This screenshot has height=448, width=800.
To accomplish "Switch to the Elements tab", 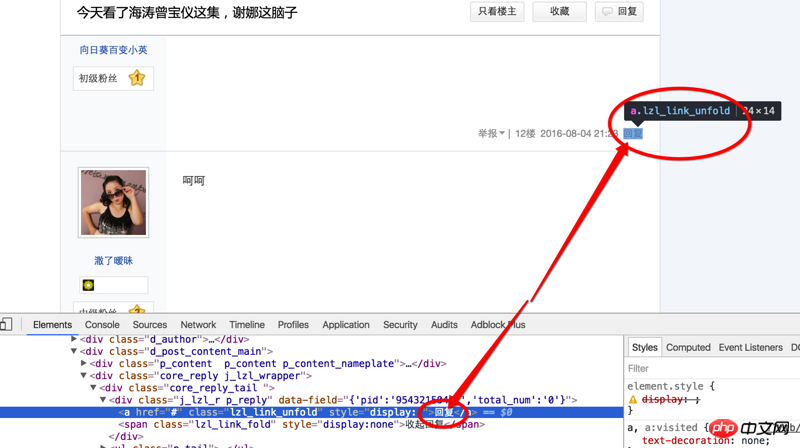I will 52,325.
